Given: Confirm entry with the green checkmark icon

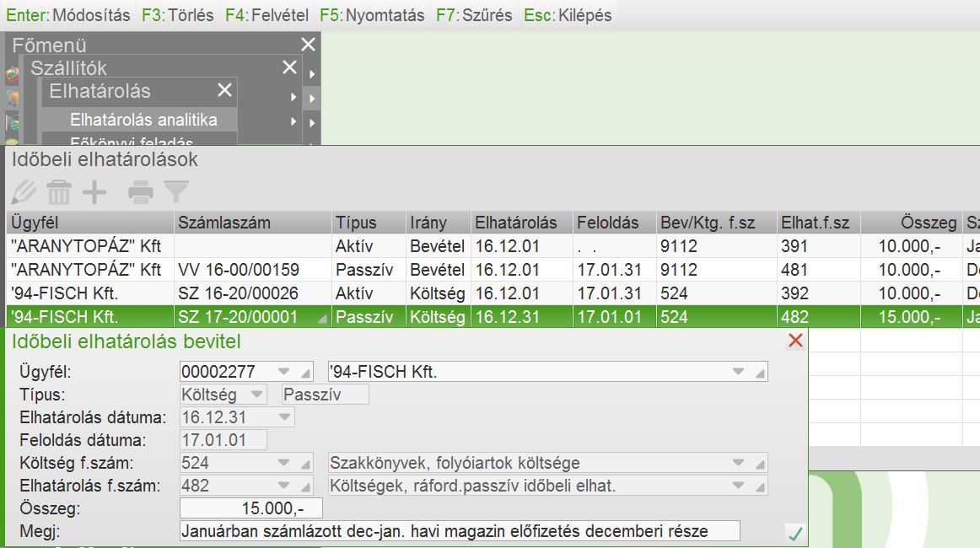Looking at the screenshot, I should [794, 533].
